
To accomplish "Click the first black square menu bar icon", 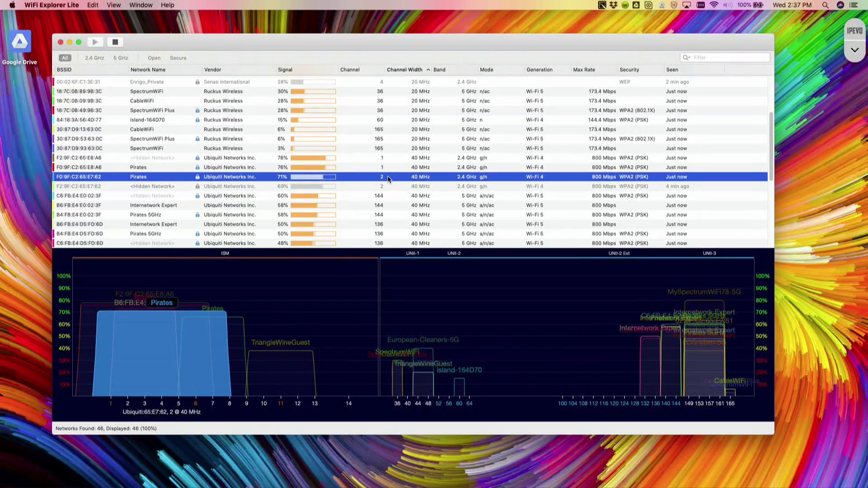I will pos(602,5).
